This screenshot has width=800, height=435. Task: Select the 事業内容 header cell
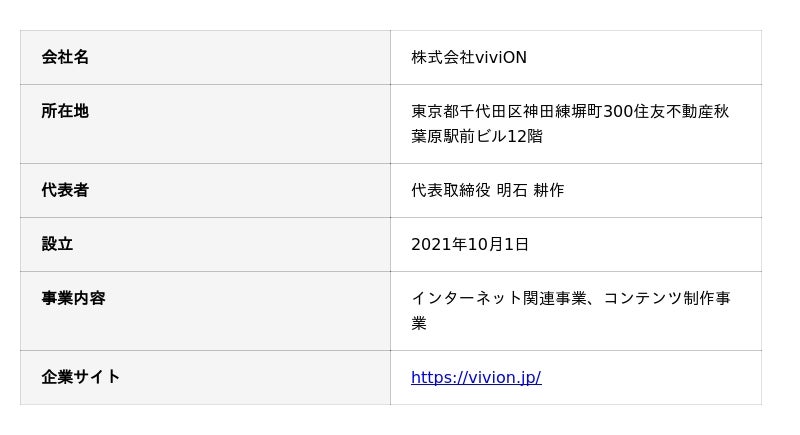(73, 298)
